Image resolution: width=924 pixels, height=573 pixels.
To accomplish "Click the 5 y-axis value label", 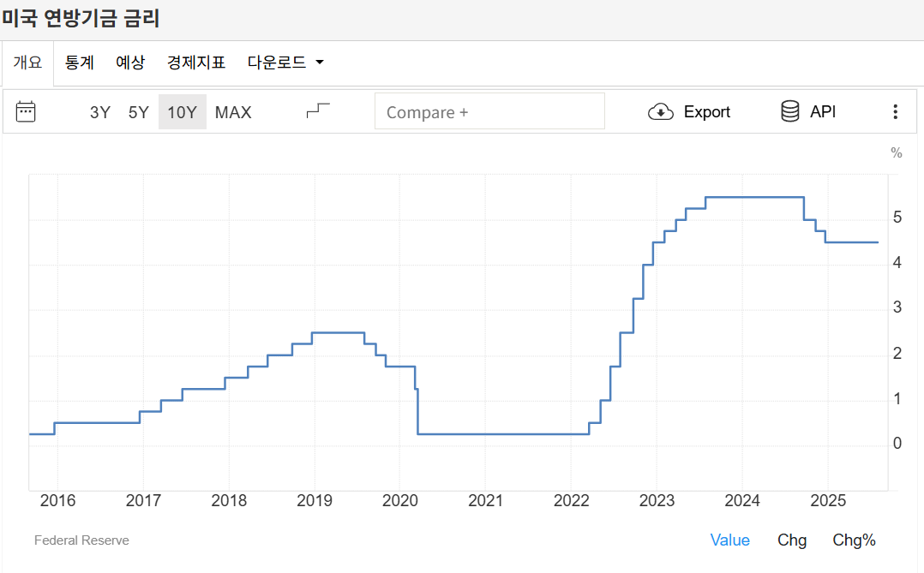I will 897,218.
